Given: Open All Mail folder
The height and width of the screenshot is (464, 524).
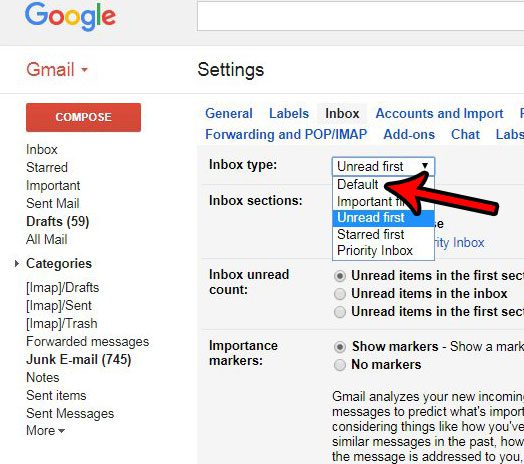Looking at the screenshot, I should 47,239.
